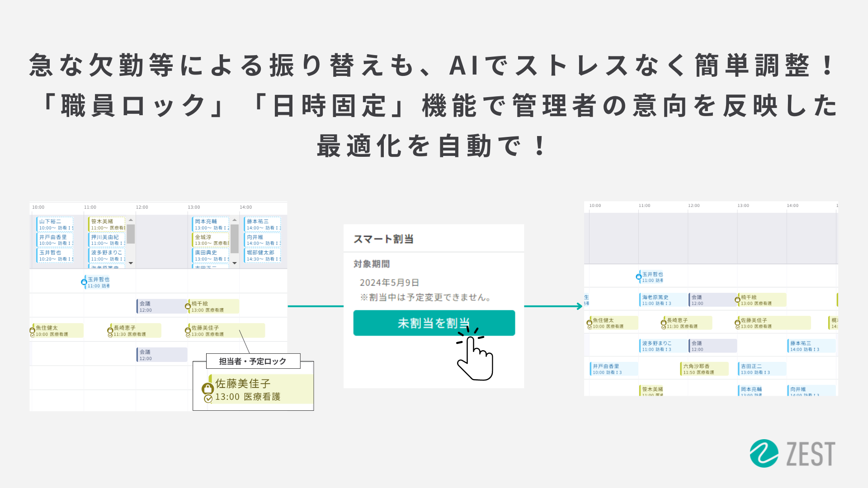Toggle check circle on 長崎恵子 in left schedule
Image resolution: width=868 pixels, height=488 pixels.
point(110,335)
